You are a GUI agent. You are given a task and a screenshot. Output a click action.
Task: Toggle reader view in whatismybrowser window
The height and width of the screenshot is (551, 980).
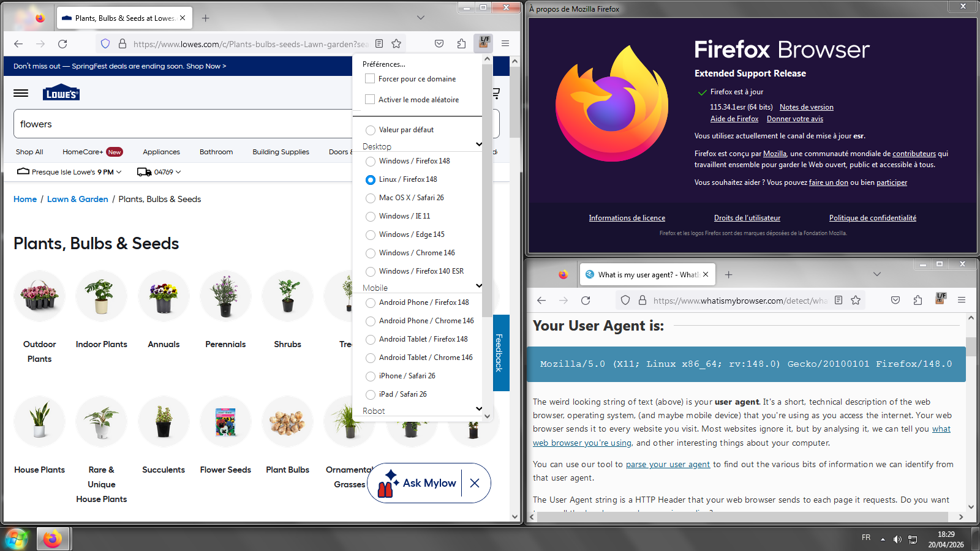click(x=839, y=301)
